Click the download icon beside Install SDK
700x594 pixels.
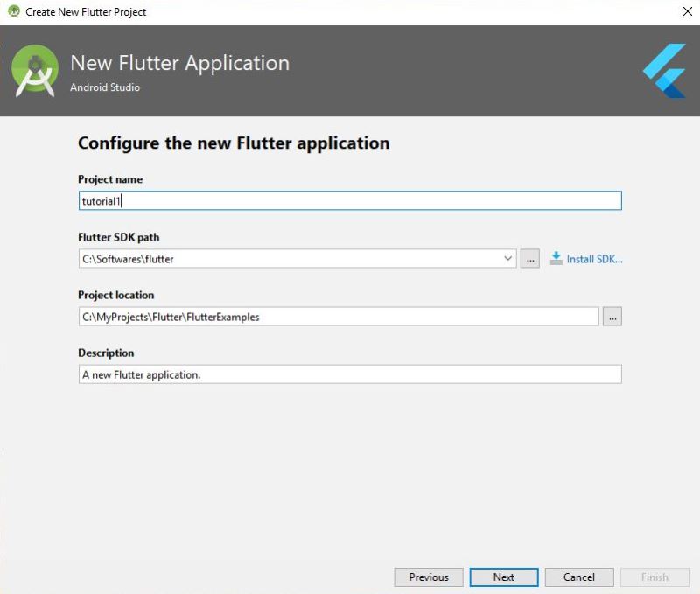click(x=556, y=258)
